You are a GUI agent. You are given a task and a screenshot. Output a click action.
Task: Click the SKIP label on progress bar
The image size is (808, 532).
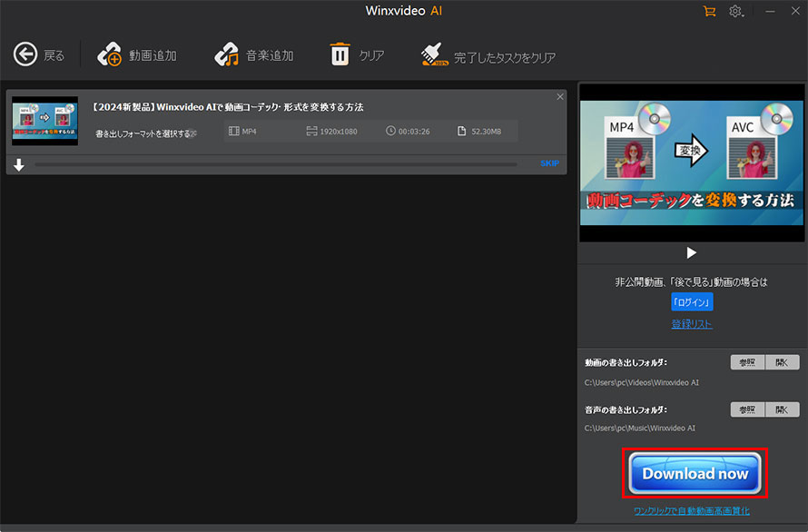pyautogui.click(x=550, y=163)
